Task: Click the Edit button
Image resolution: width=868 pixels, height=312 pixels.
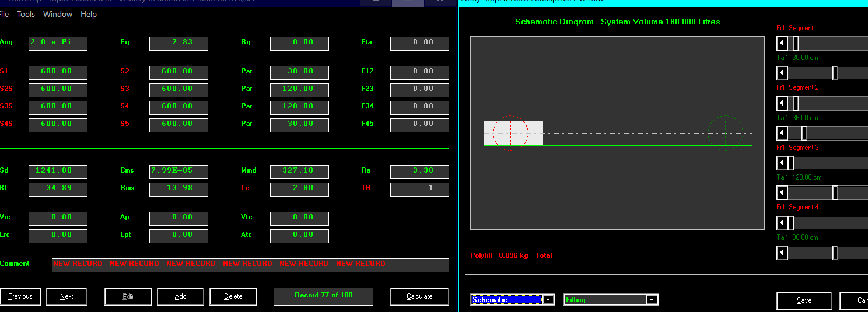Action: click(128, 296)
